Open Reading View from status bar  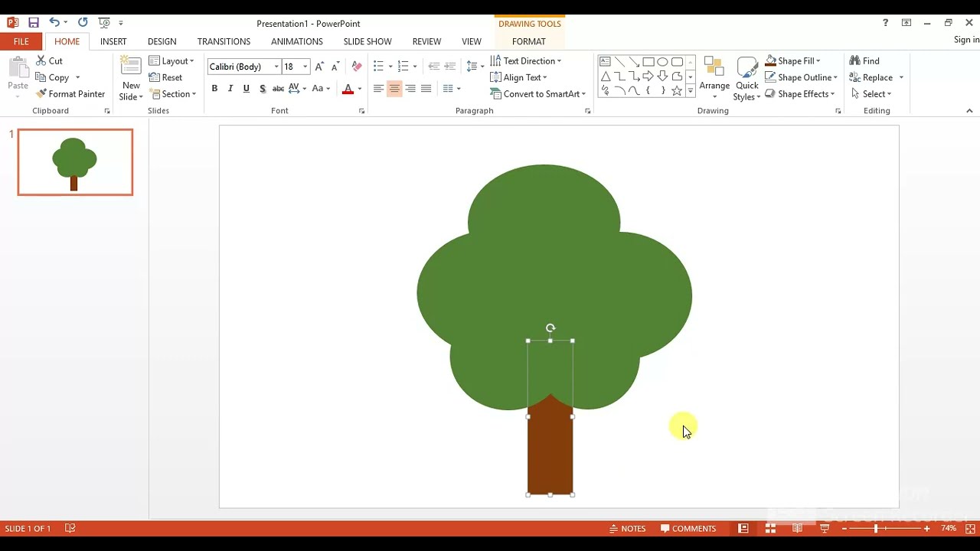tap(797, 529)
